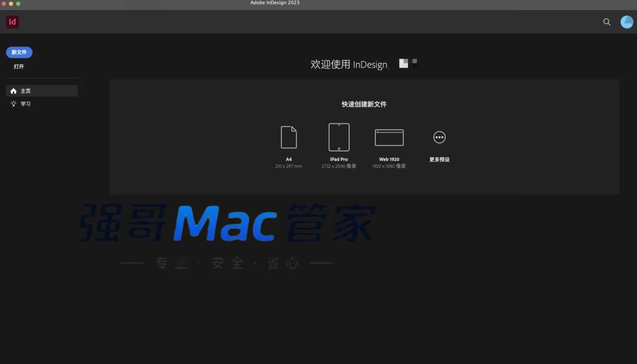Minimize the window with the yellow button
This screenshot has width=637, height=364.
(x=11, y=4)
